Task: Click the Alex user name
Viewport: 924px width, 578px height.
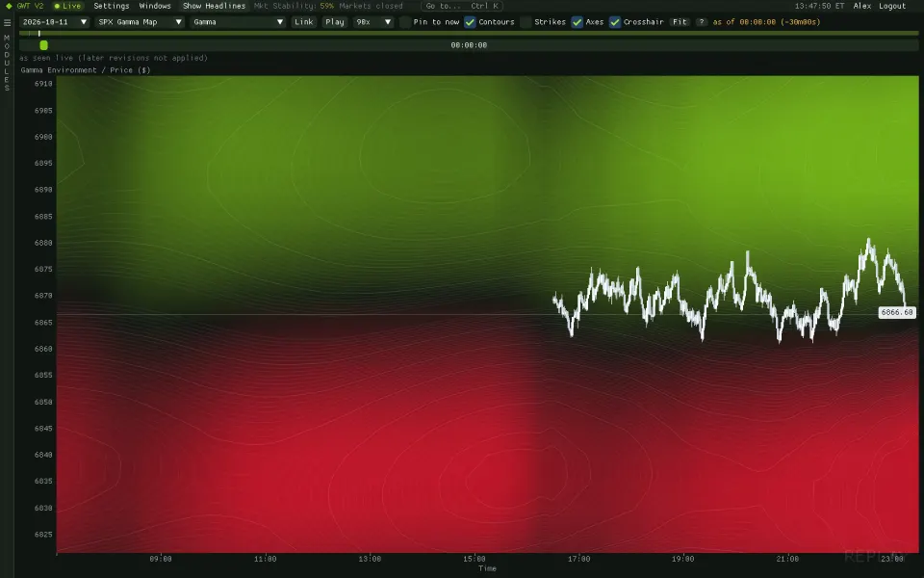Action: [x=862, y=6]
